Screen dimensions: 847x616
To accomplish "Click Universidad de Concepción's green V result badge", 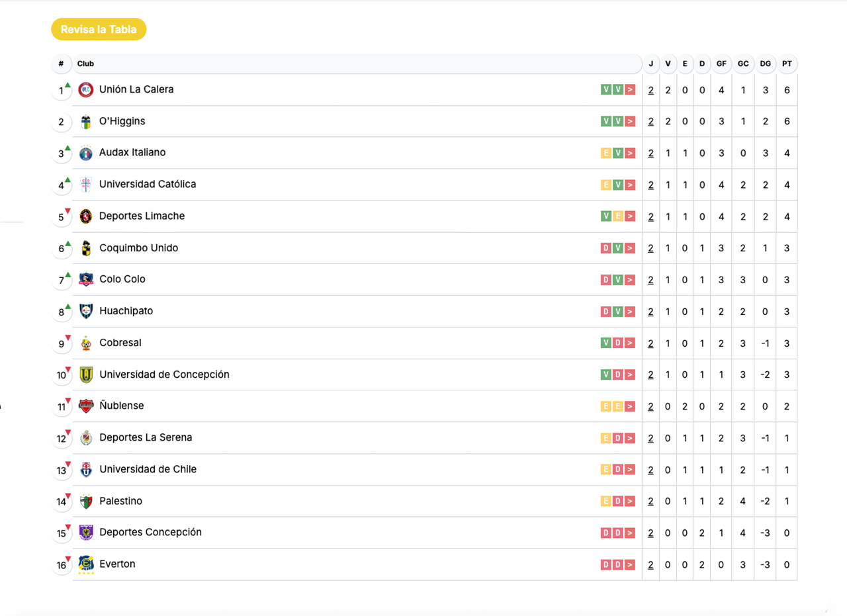I will (x=605, y=374).
